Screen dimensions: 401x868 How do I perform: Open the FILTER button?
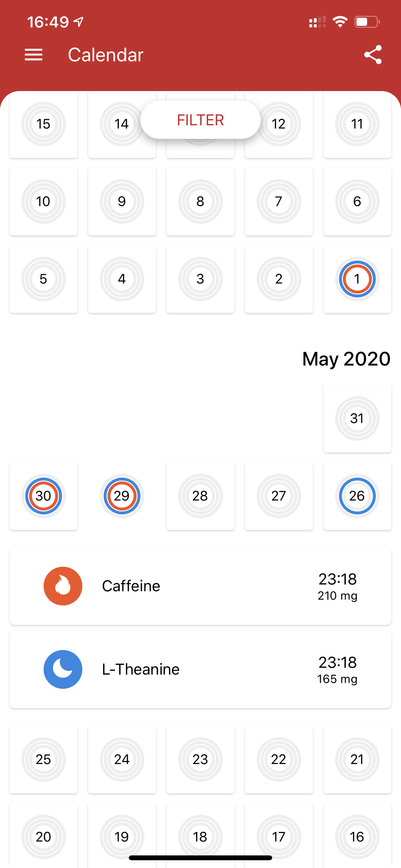click(200, 120)
